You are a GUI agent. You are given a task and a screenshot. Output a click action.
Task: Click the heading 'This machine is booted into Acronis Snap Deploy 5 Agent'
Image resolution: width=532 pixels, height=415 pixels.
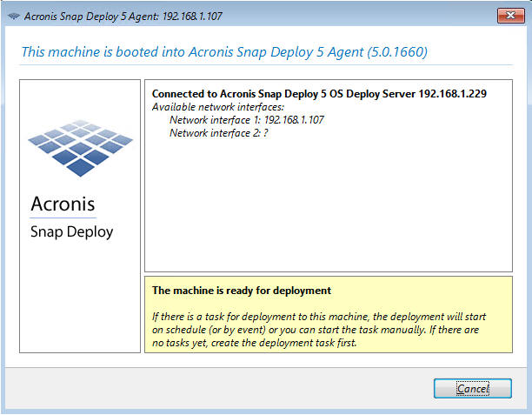(224, 52)
